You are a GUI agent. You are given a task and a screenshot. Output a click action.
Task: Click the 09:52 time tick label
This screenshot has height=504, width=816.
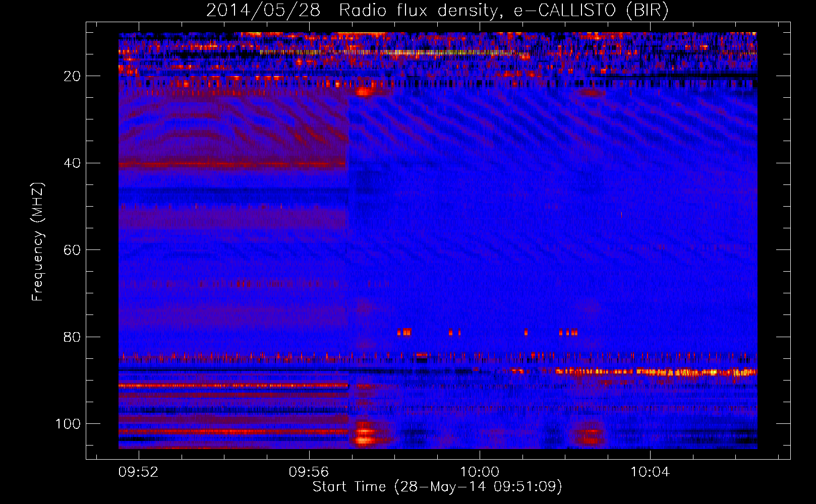[x=138, y=472]
